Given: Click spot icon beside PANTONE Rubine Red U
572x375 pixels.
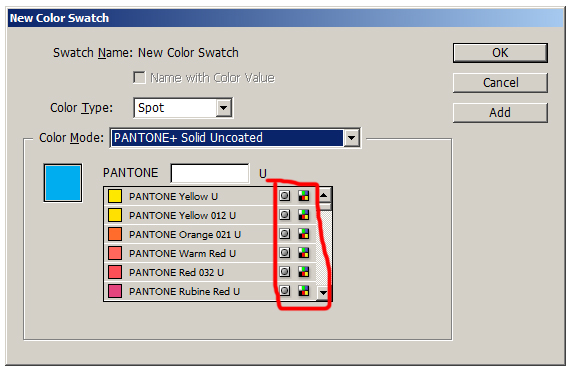Looking at the screenshot, I should [285, 291].
